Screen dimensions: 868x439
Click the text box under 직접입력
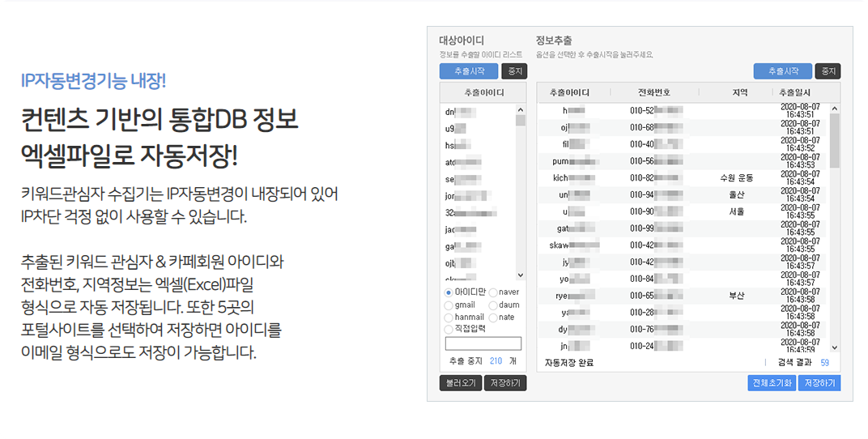pyautogui.click(x=483, y=343)
